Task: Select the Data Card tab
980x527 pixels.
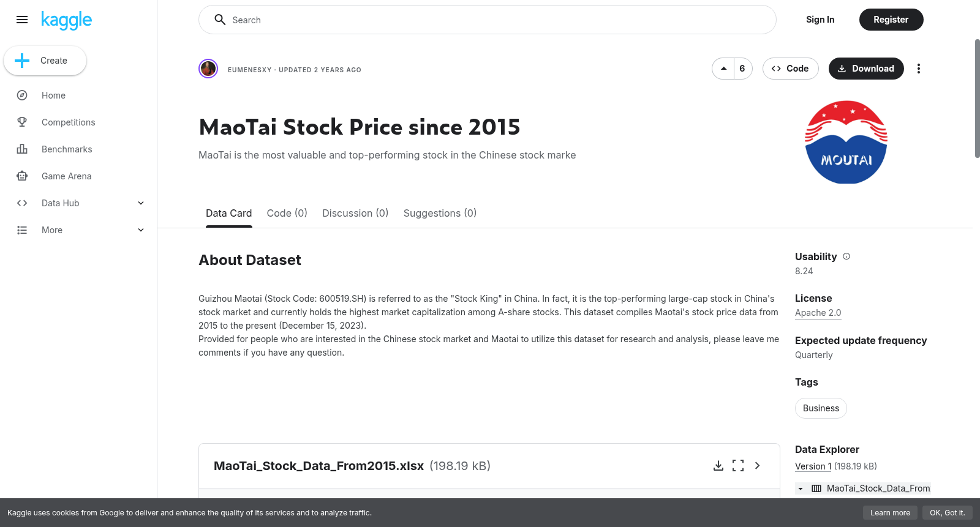Action: (229, 213)
